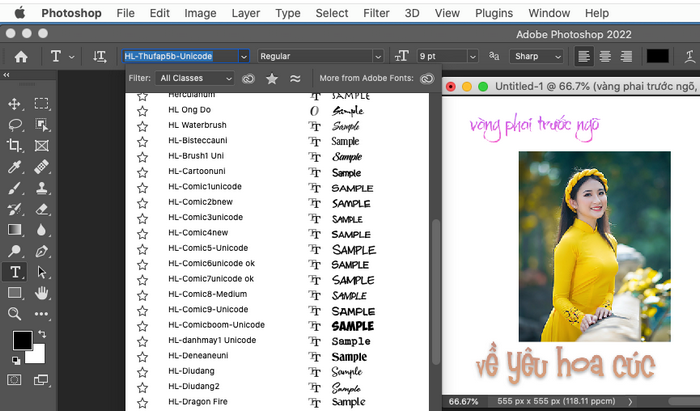This screenshot has width=700, height=411.
Task: Open the Edit Toolbar three-dots menu
Action: click(42, 314)
